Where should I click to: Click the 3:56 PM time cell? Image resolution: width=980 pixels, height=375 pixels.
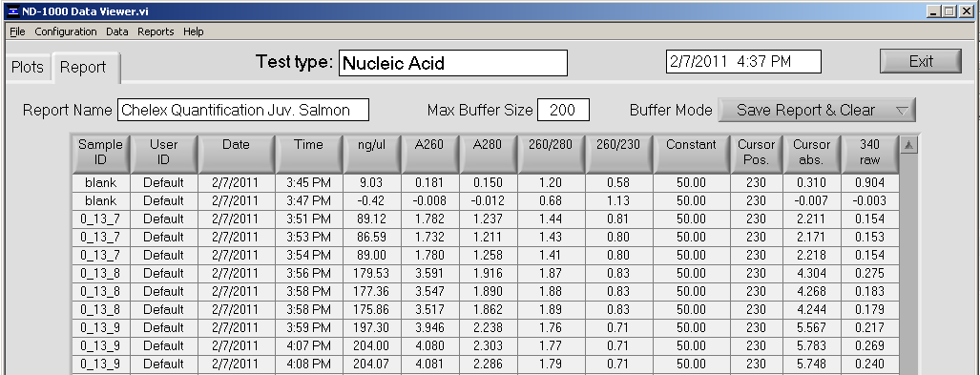click(309, 273)
